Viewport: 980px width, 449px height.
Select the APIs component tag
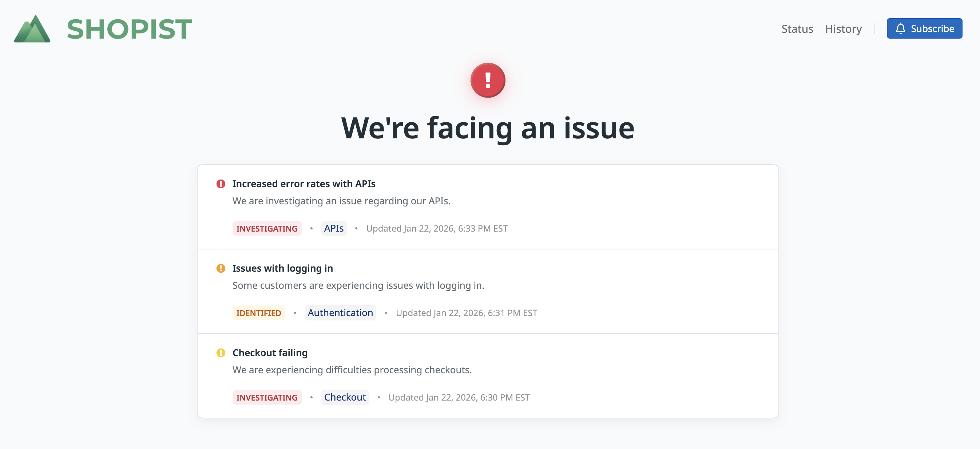coord(334,228)
